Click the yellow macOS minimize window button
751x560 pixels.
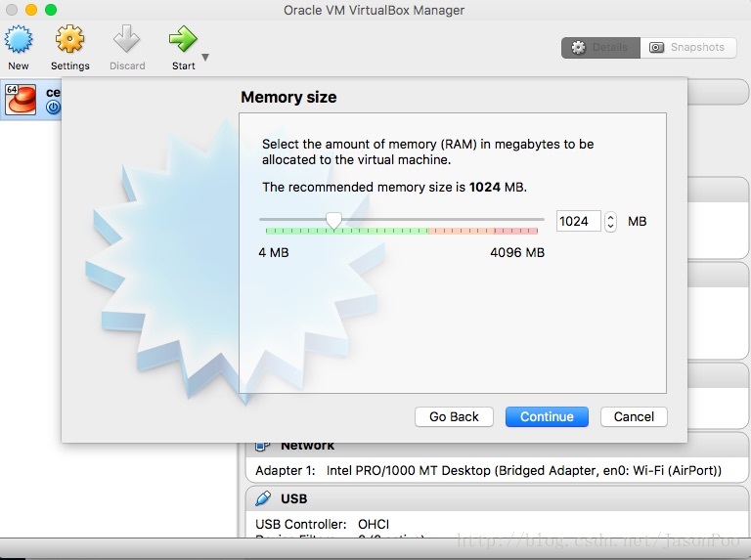pyautogui.click(x=31, y=10)
